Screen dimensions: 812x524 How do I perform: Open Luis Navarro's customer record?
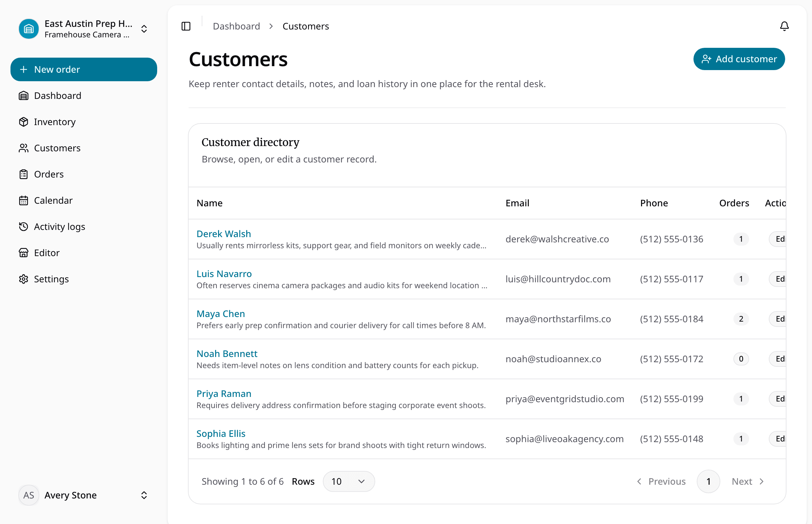224,273
